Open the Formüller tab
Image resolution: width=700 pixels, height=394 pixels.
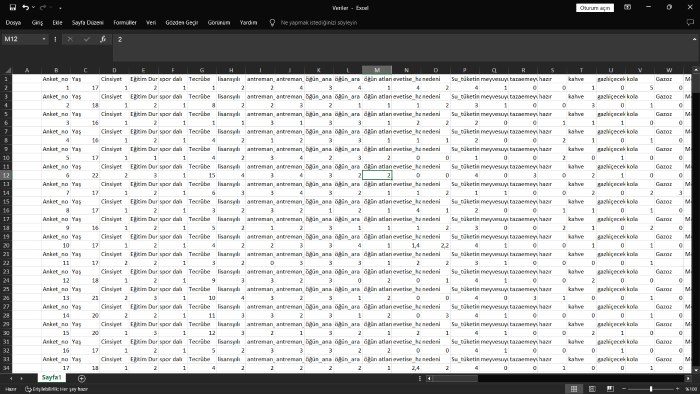click(125, 22)
